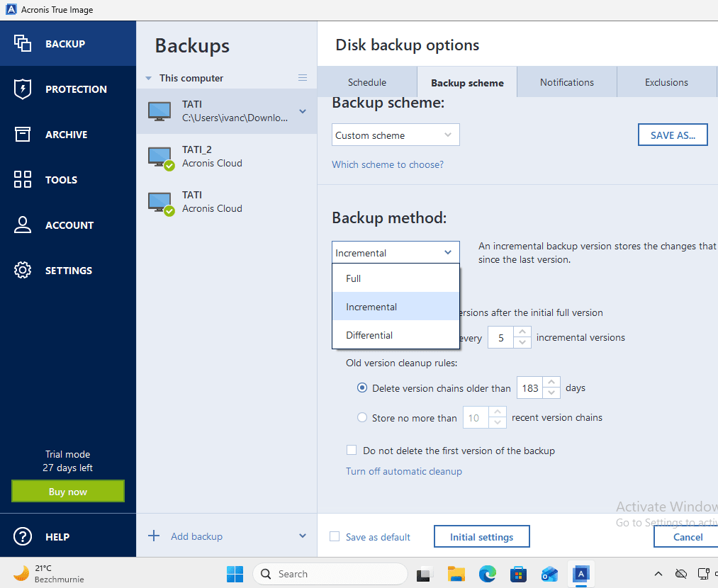Click SAVE AS button
Viewport: 718px width, 588px height.
pos(673,135)
